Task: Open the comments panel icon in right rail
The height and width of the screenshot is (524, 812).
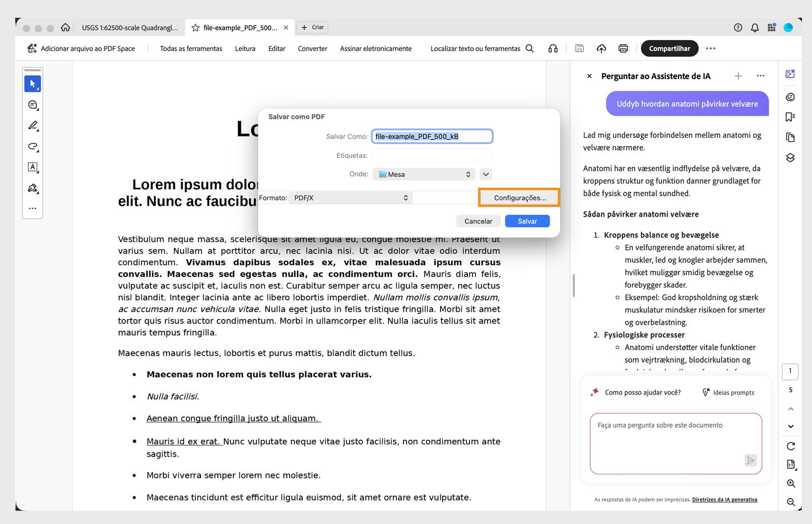Action: pyautogui.click(x=790, y=97)
